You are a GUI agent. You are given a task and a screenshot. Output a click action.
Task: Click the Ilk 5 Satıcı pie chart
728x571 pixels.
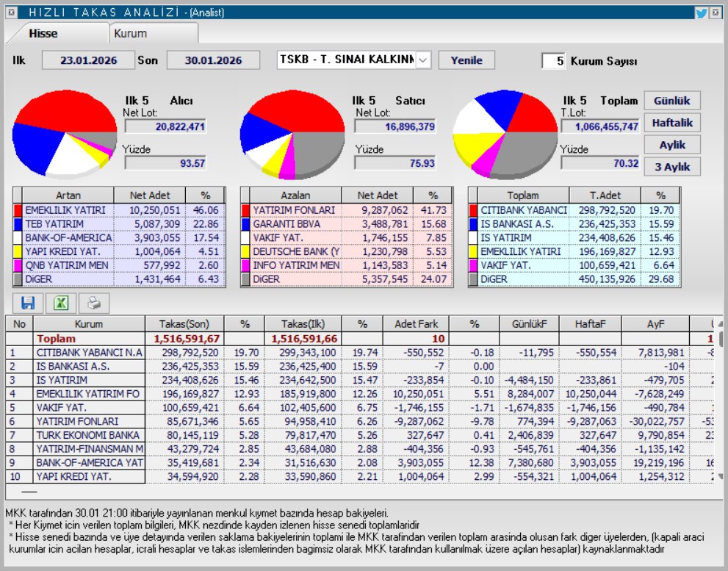(x=292, y=134)
